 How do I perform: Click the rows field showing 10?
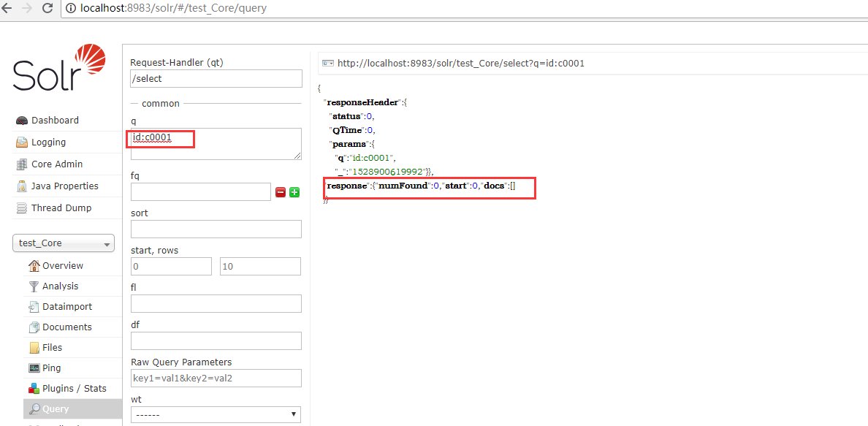tap(261, 267)
